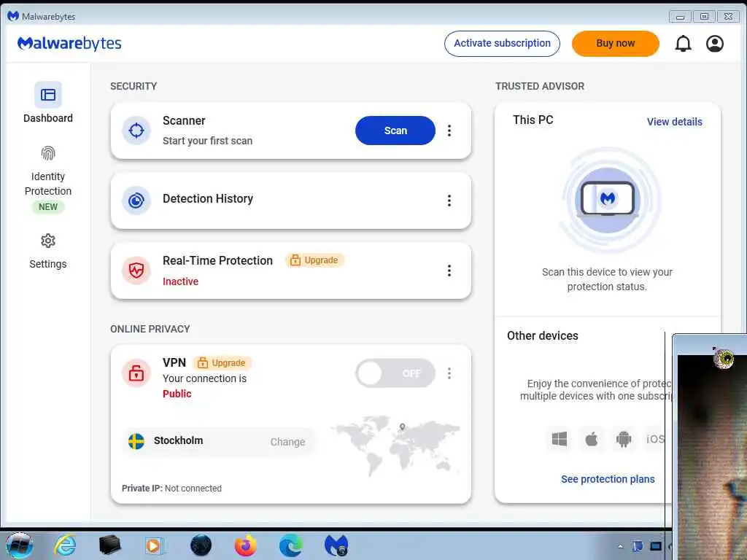The image size is (747, 560).
Task: Click the VPN unlocked padlock icon
Action: pos(136,373)
